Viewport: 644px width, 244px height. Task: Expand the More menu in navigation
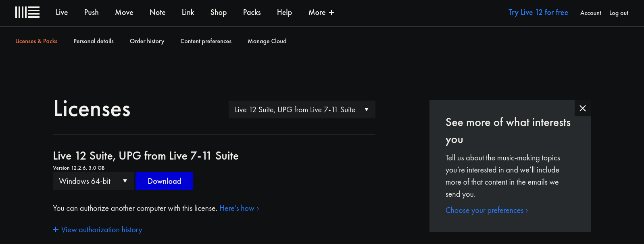[321, 13]
